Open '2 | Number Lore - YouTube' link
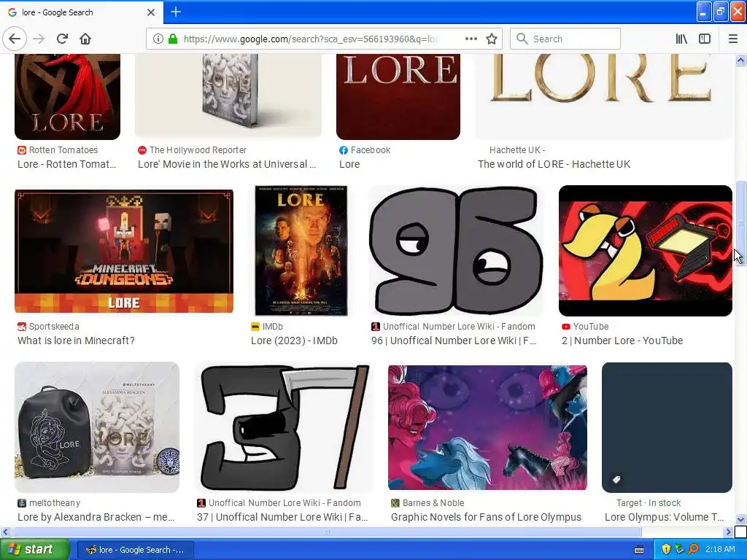Screen dimensions: 747x560 pyautogui.click(x=622, y=341)
